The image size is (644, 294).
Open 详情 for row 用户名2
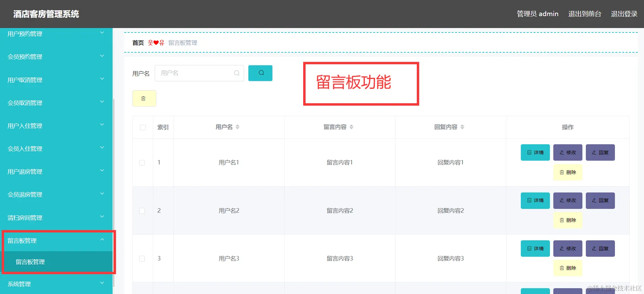(x=535, y=201)
